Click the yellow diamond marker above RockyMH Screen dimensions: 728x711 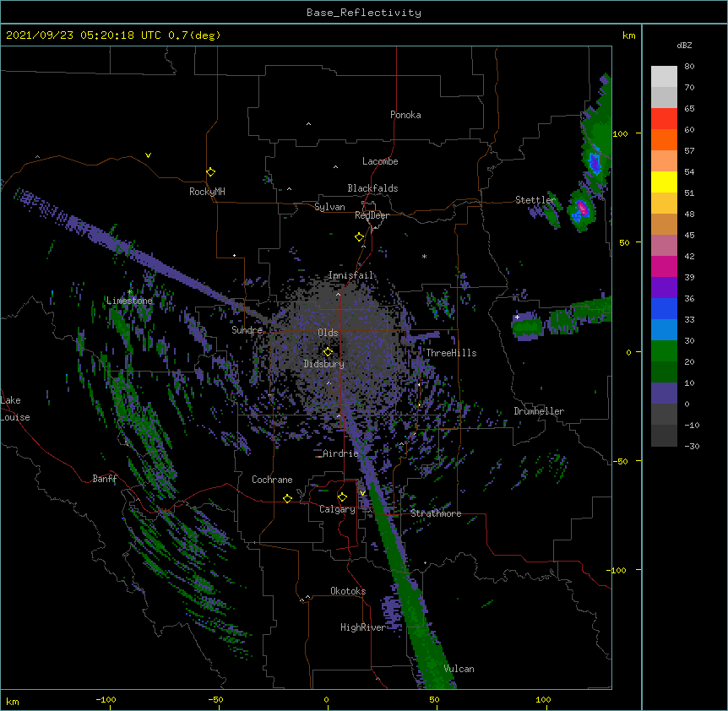click(210, 172)
